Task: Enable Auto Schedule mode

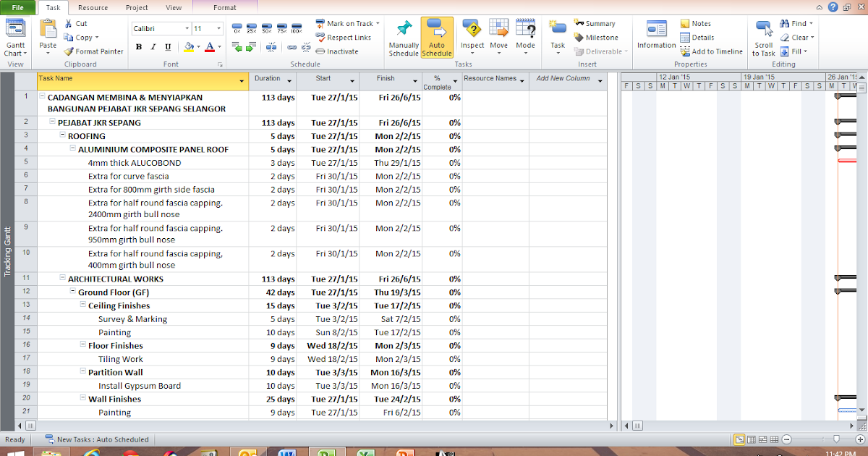Action: coord(437,36)
